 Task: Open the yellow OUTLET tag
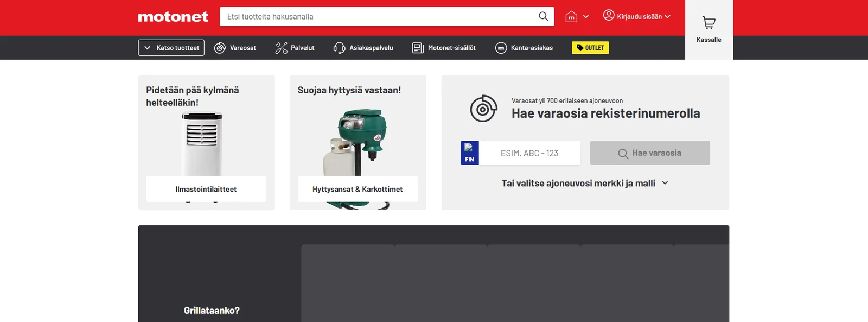[590, 48]
